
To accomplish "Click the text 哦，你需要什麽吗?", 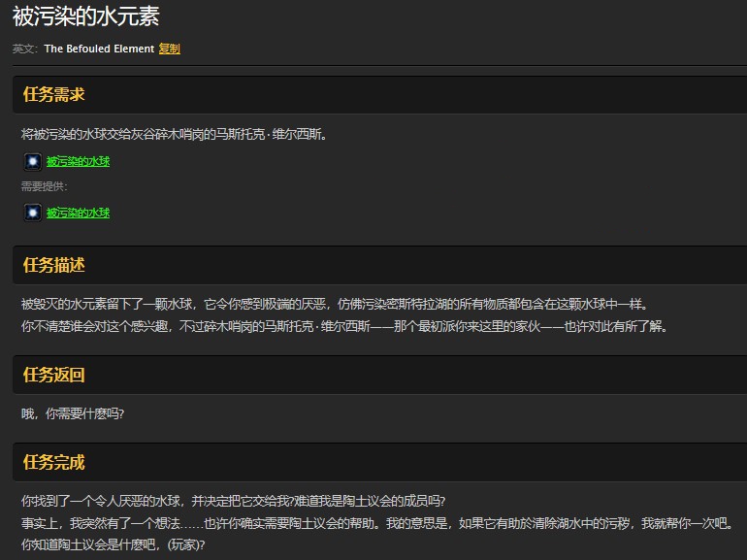I will coord(73,413).
